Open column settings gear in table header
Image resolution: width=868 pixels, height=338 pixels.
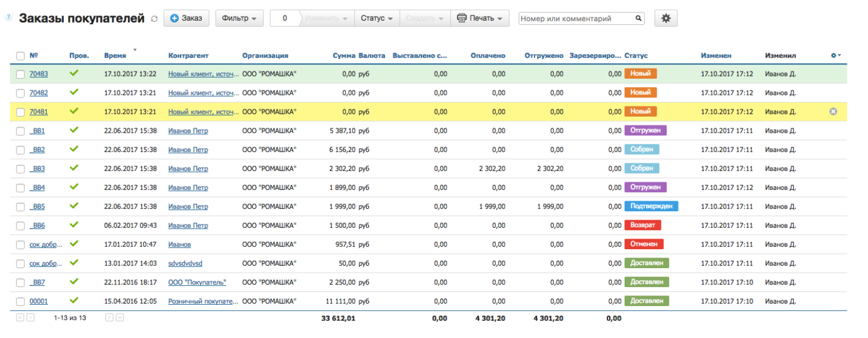point(835,56)
